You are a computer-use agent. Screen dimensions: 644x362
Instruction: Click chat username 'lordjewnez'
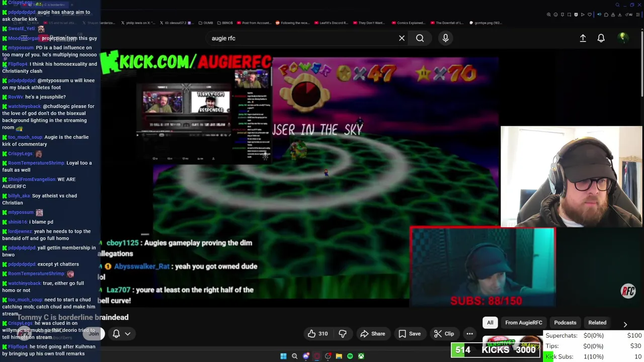point(20,231)
